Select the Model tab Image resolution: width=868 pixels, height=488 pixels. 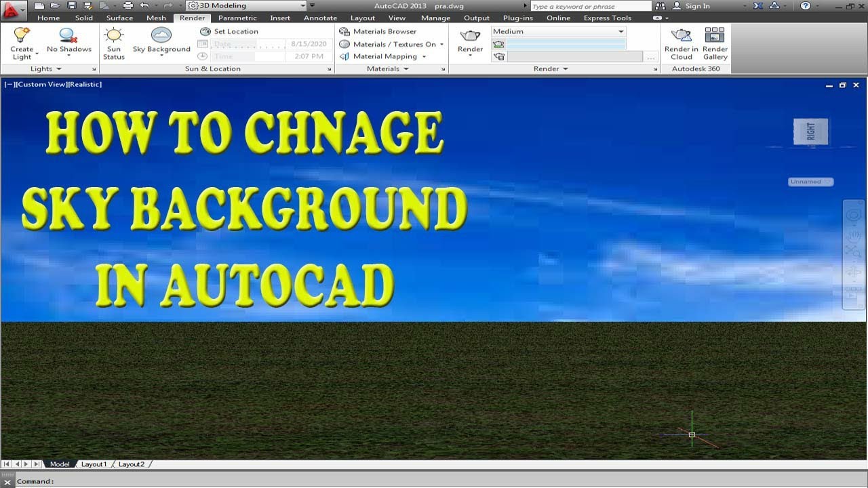(60, 464)
